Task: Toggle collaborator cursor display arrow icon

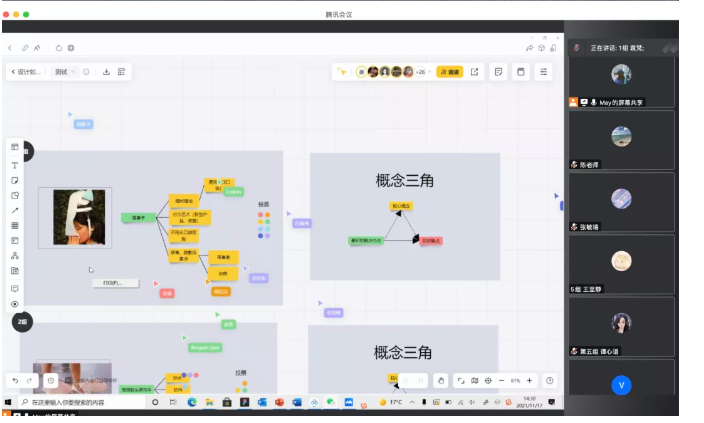Action: (x=342, y=72)
